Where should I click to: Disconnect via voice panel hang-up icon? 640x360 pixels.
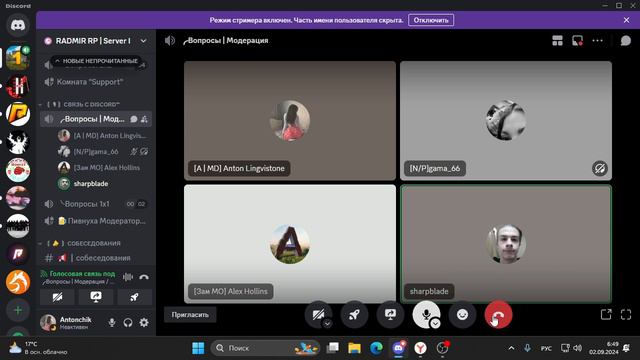click(144, 277)
